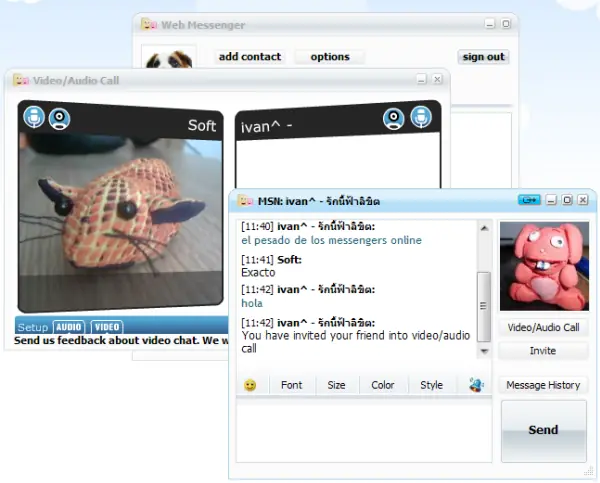The width and height of the screenshot is (600, 483).
Task: Open 'options' in Web Messenger window
Action: (x=330, y=57)
